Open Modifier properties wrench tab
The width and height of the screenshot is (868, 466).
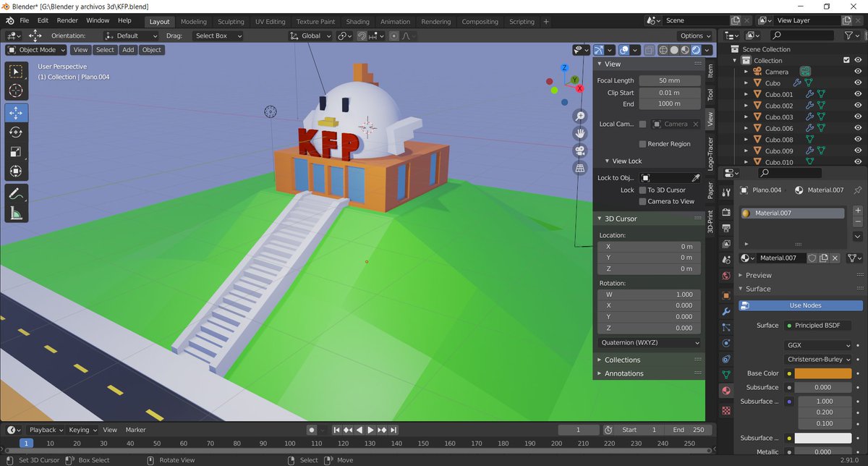click(x=726, y=311)
